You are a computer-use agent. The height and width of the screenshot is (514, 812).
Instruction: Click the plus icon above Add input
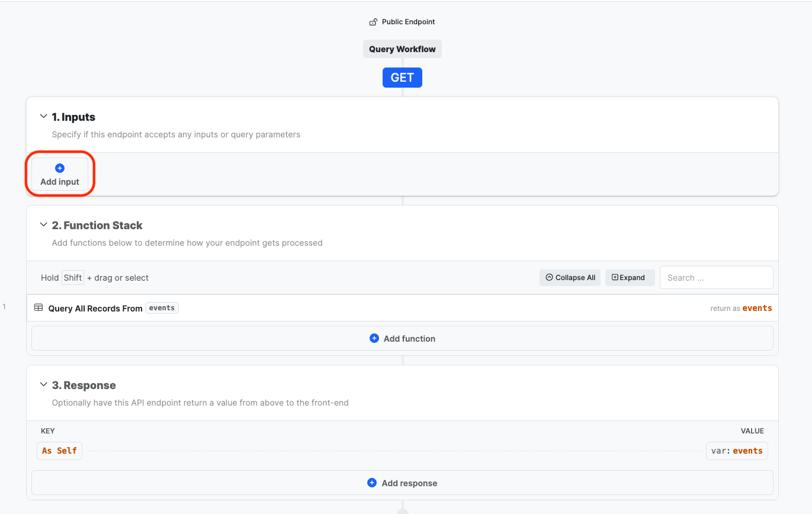[x=60, y=168]
